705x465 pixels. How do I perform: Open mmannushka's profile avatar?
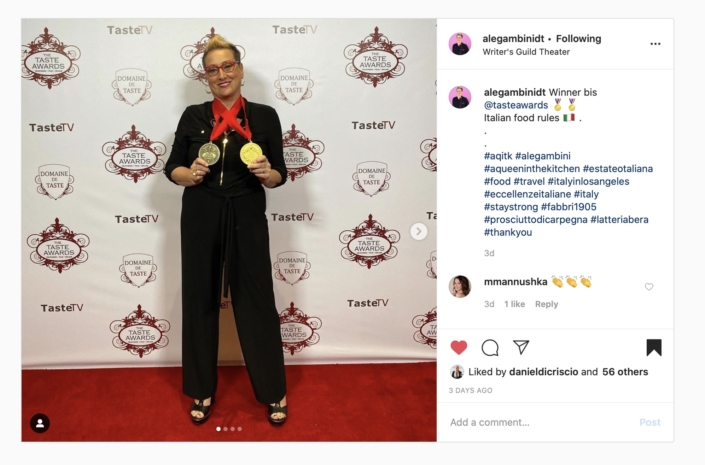click(460, 286)
